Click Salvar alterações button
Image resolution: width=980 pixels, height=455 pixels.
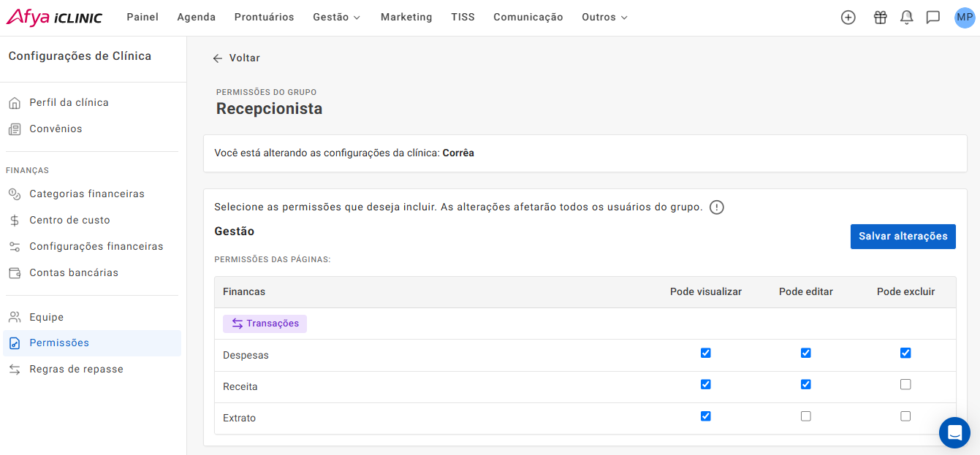(903, 237)
